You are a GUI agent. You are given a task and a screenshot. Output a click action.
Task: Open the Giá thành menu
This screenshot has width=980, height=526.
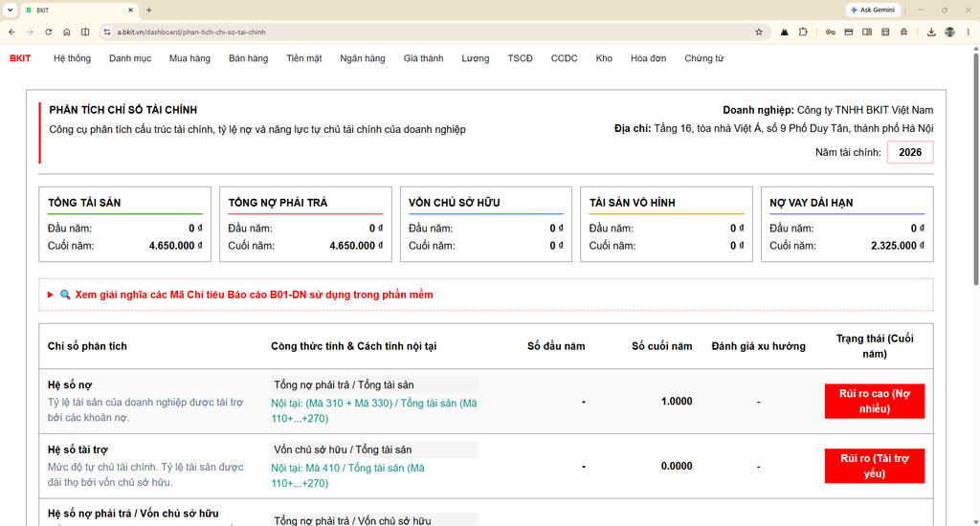[x=423, y=58]
